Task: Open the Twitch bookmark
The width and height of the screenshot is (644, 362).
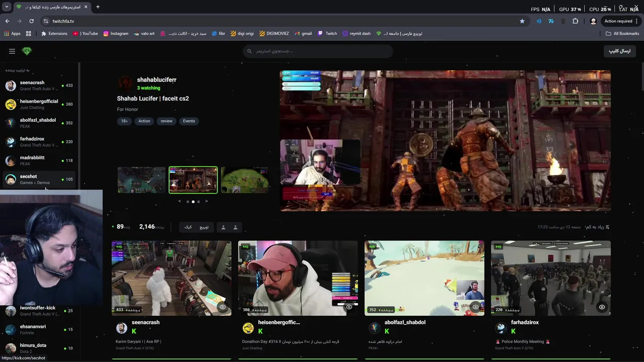Action: click(x=328, y=34)
